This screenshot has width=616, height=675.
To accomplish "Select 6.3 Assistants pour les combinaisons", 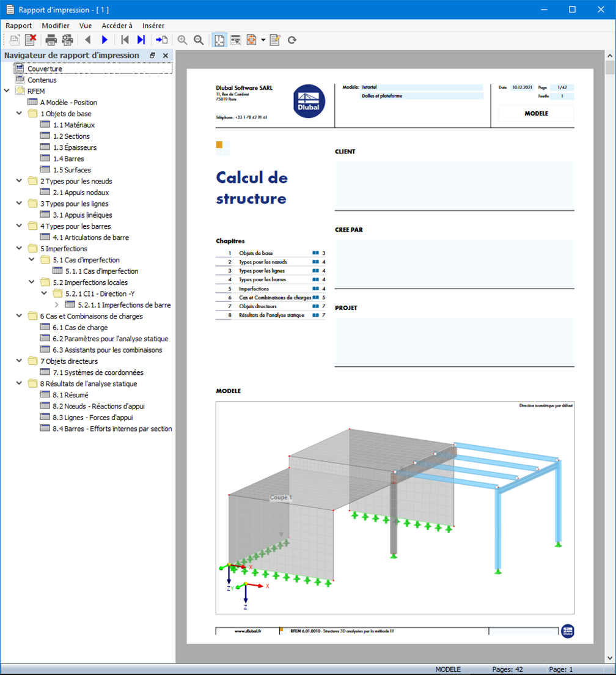I will click(107, 350).
